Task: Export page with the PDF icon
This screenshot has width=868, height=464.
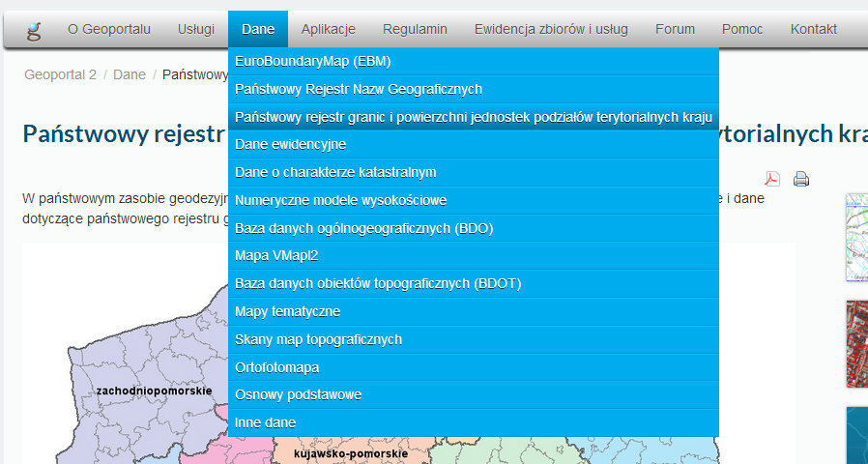Action: tap(772, 179)
